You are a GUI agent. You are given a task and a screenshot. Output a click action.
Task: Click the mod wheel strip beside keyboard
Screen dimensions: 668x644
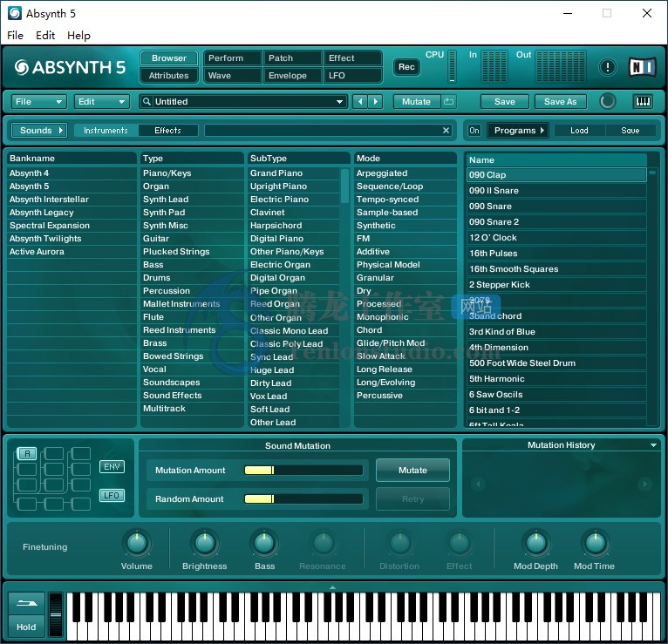pos(56,614)
